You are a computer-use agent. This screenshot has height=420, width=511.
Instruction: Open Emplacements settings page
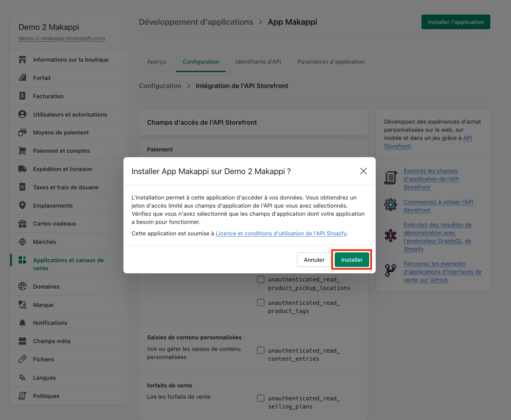click(69, 206)
